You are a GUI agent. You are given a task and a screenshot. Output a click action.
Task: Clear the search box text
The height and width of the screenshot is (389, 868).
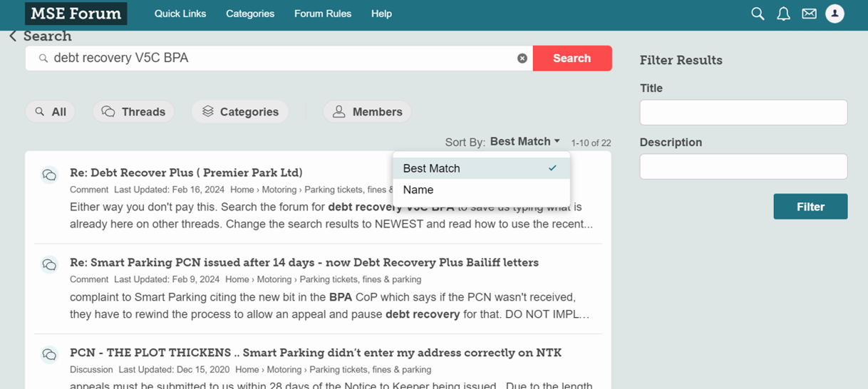pyautogui.click(x=522, y=58)
